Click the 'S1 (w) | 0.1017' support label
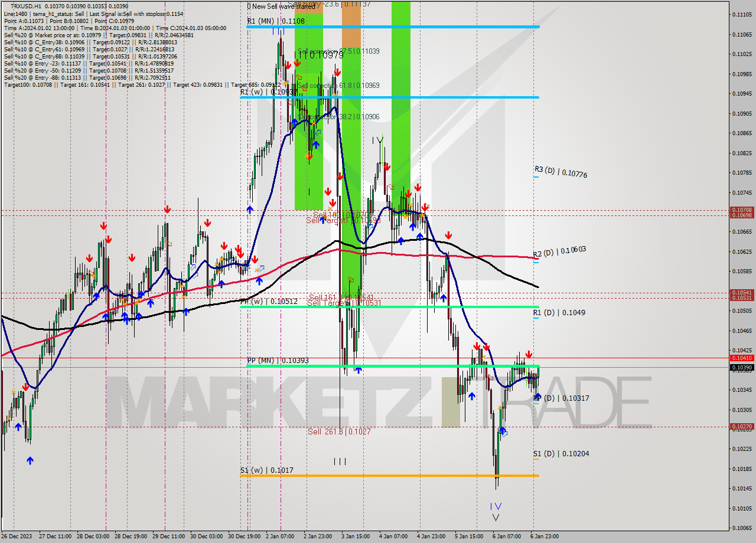 266,470
